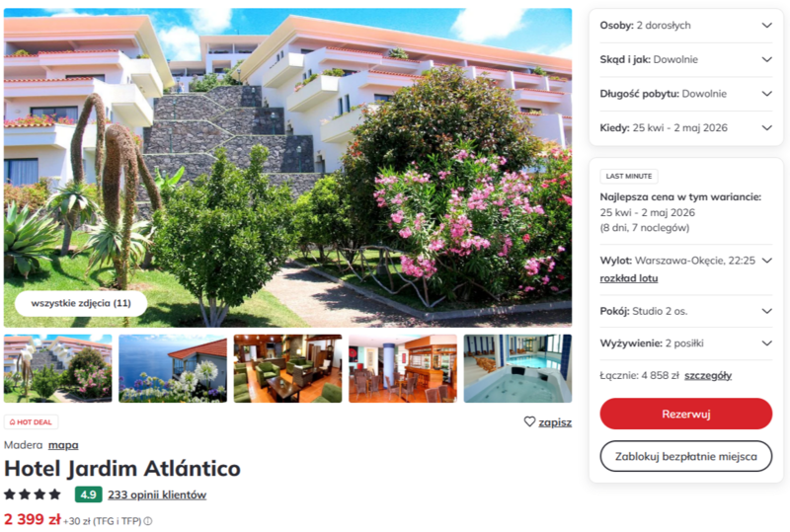Click the four-star hotel rating icons
The image size is (790, 532).
coord(33,494)
